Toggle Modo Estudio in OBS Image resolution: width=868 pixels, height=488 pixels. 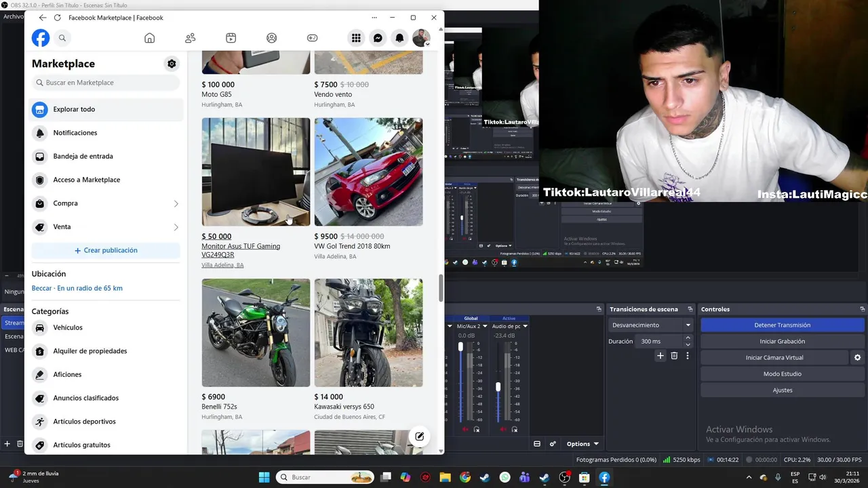782,374
